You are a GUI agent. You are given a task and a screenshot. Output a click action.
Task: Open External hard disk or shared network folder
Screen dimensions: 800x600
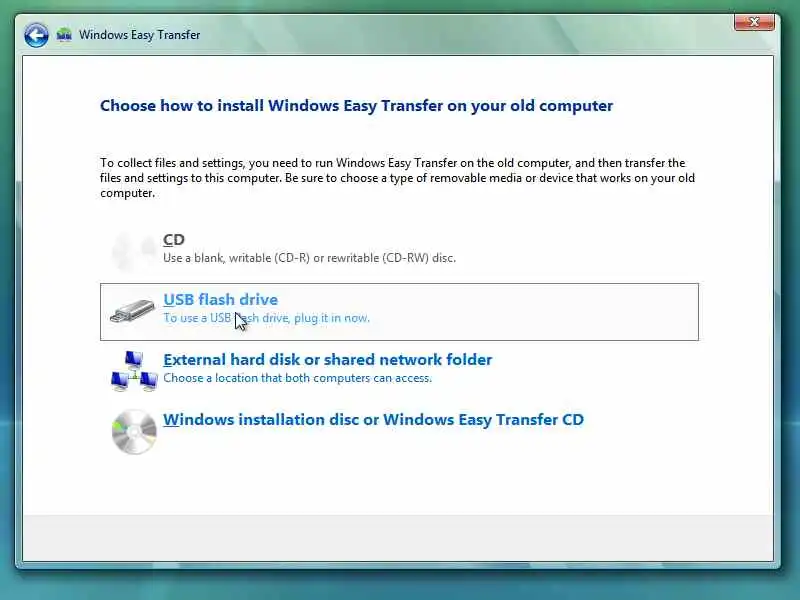coord(328,360)
